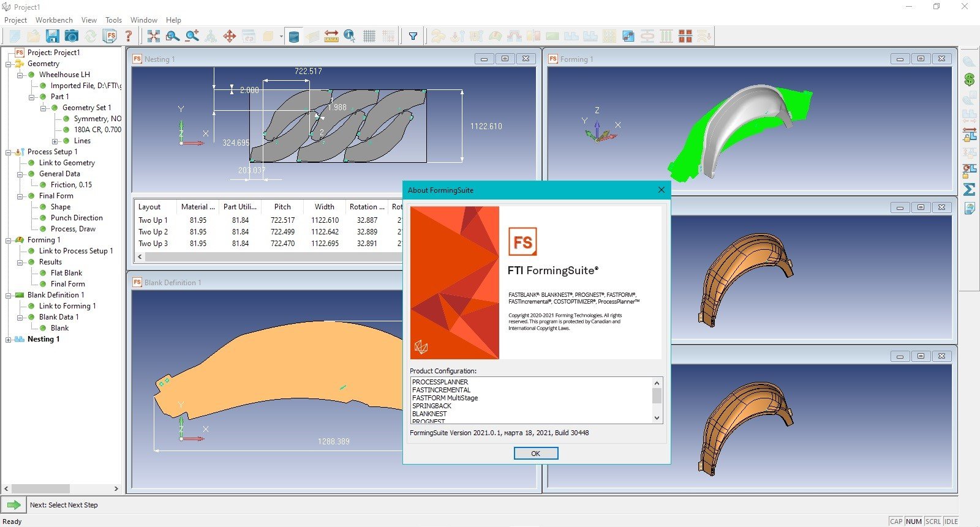
Task: Click the FS icon of Blank Definition 1 window
Action: coord(137,282)
